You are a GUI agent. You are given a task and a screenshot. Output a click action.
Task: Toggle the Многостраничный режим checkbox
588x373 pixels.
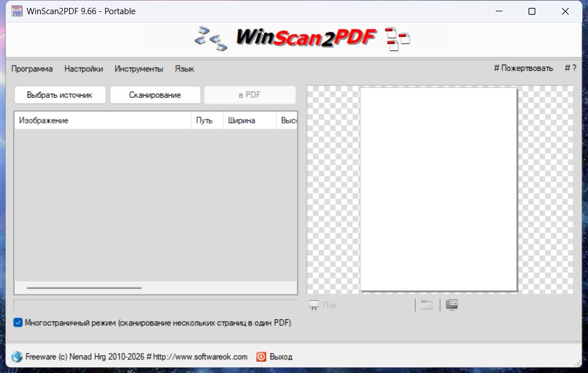18,323
